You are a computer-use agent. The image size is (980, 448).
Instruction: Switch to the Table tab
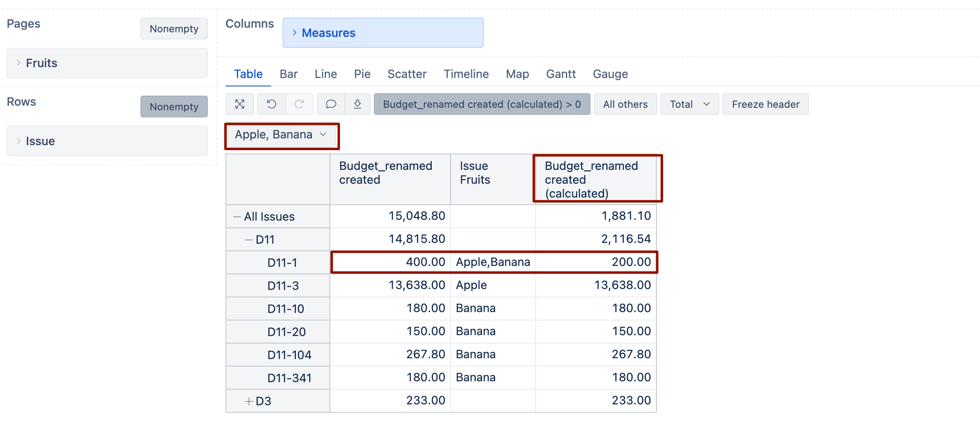(248, 74)
